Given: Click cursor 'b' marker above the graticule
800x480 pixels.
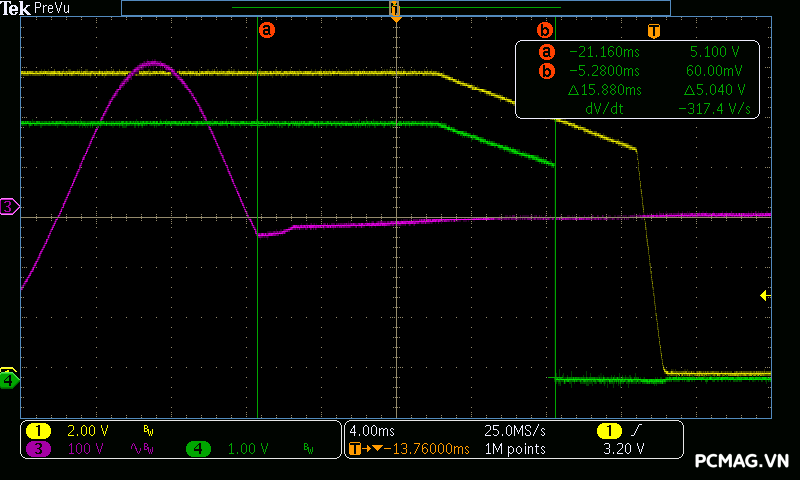Looking at the screenshot, I should pyautogui.click(x=545, y=30).
